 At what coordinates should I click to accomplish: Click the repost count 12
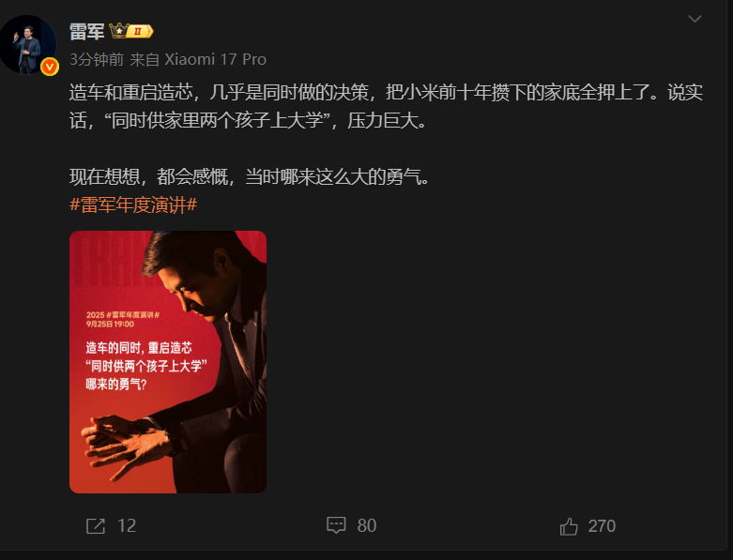pos(127,526)
